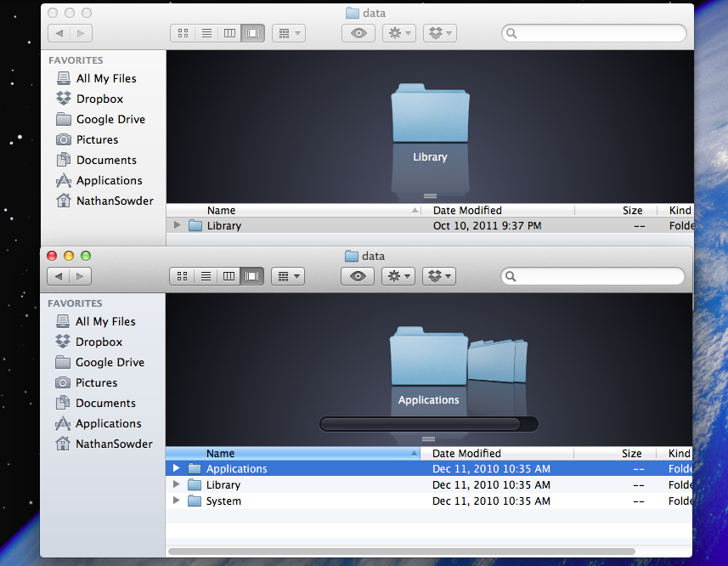The image size is (728, 566).
Task: Click the data folder title icon in back window
Action: click(x=353, y=13)
